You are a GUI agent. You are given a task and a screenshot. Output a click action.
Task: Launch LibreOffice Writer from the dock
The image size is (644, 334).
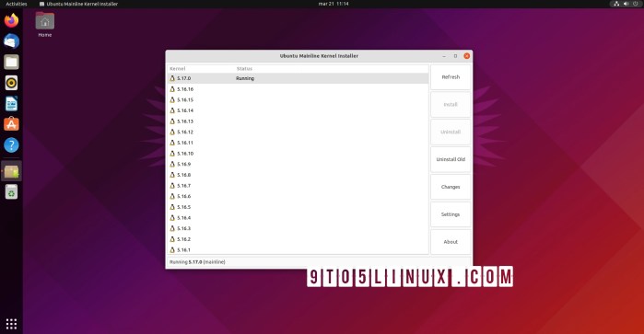pos(11,103)
